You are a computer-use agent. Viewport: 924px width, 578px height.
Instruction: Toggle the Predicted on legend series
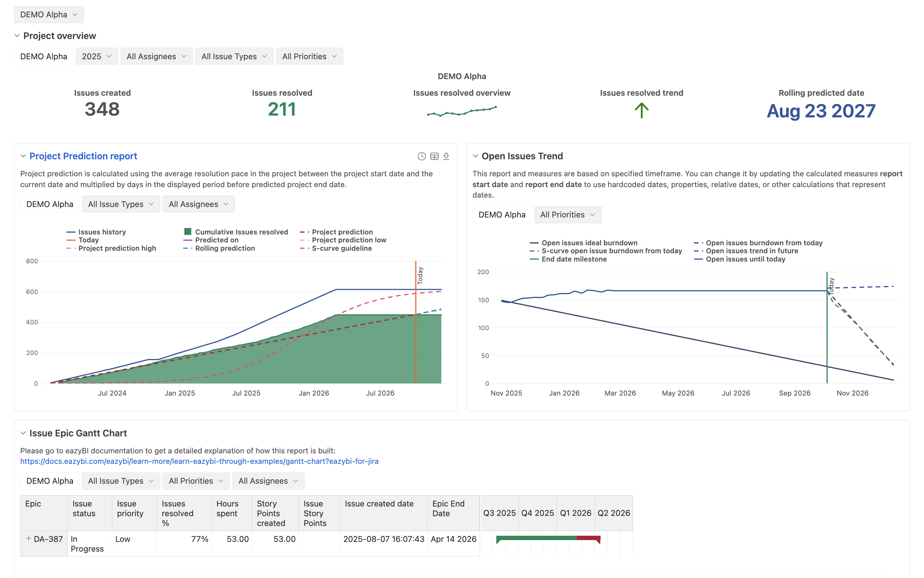coord(211,240)
